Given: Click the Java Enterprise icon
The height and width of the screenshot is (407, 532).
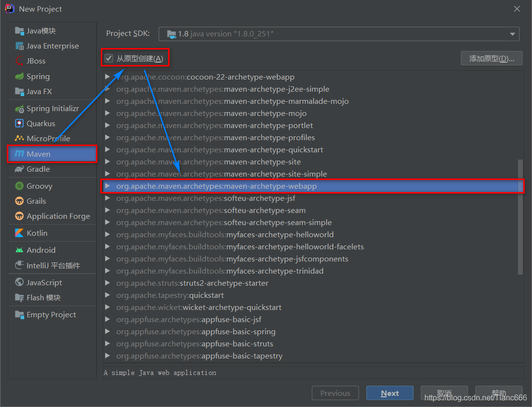Looking at the screenshot, I should coord(19,46).
